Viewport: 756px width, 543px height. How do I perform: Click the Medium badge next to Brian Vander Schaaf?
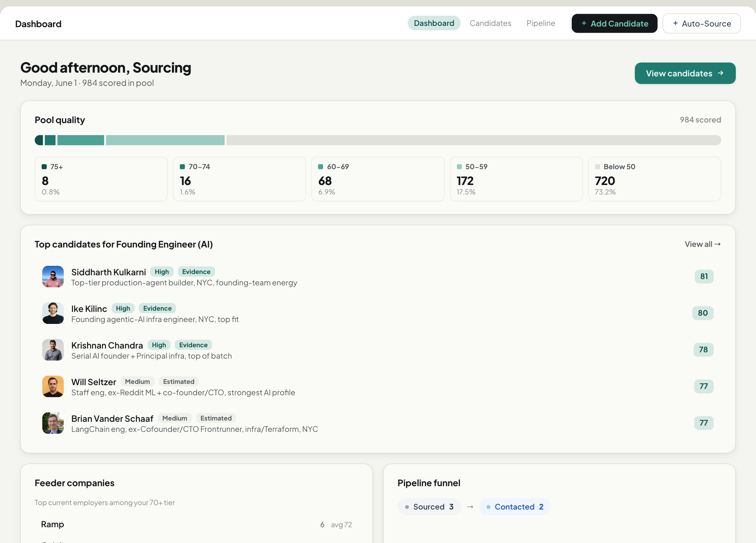point(175,418)
